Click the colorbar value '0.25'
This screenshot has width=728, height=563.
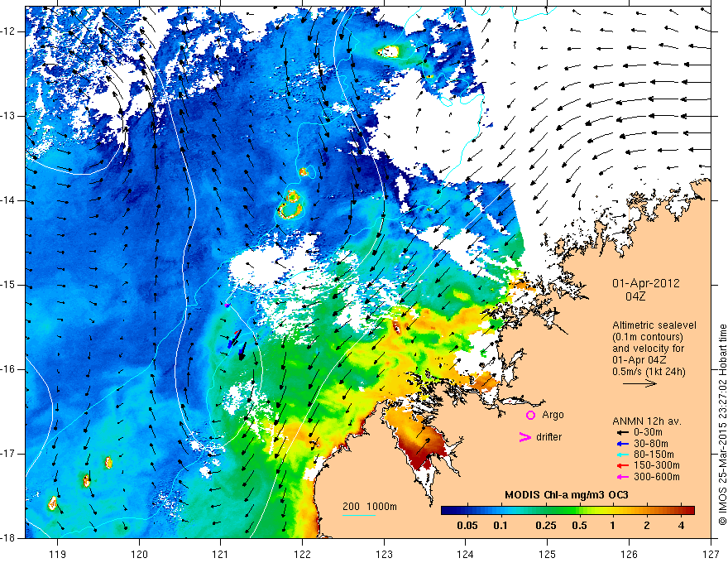pyautogui.click(x=545, y=526)
